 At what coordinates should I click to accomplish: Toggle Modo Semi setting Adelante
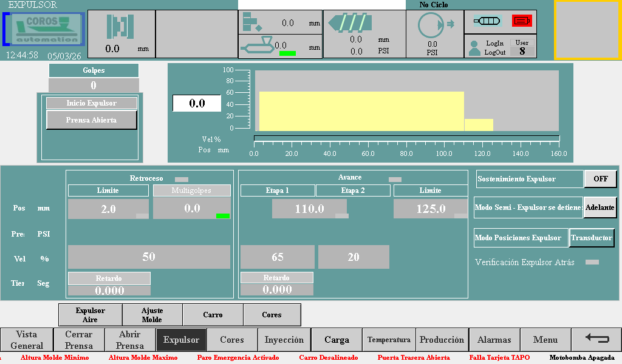(x=600, y=207)
